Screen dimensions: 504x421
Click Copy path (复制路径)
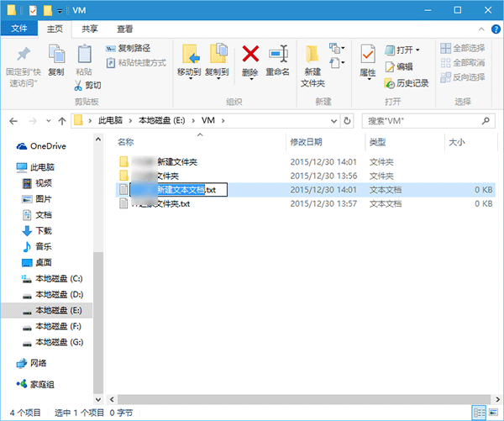tap(128, 48)
